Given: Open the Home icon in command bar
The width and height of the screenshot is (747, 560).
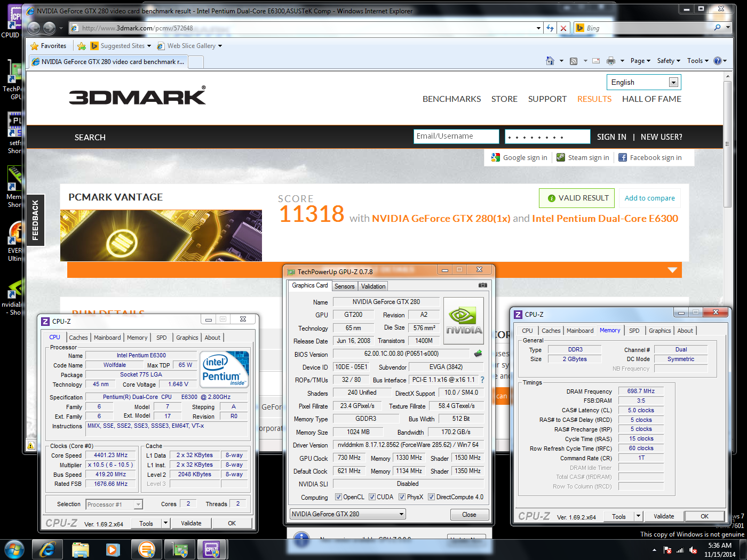Looking at the screenshot, I should point(550,61).
